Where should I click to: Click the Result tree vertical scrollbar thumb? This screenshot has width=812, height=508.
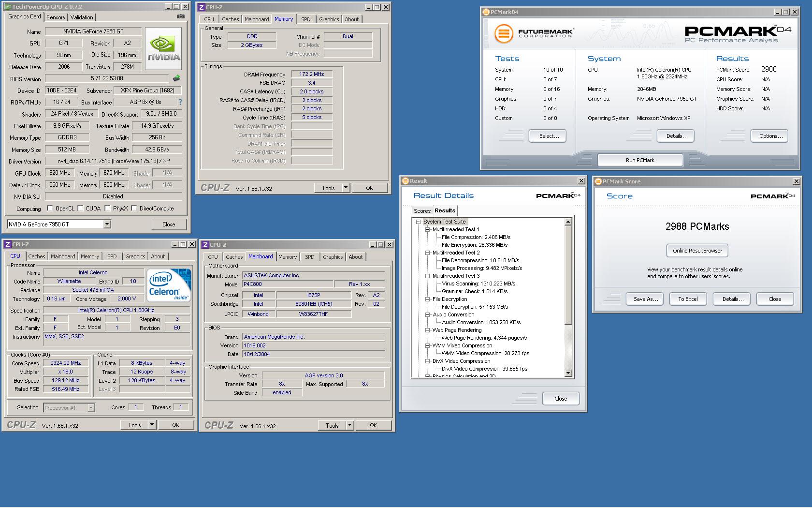pyautogui.click(x=568, y=275)
